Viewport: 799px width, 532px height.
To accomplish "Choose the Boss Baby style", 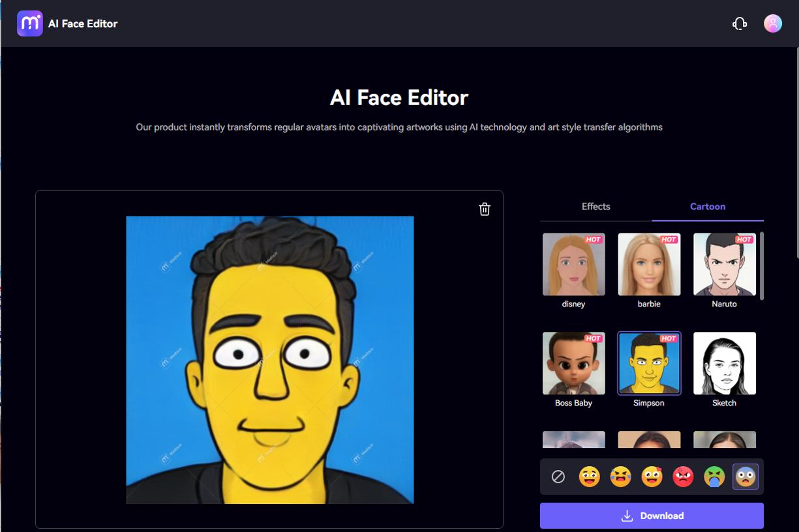I will (573, 363).
